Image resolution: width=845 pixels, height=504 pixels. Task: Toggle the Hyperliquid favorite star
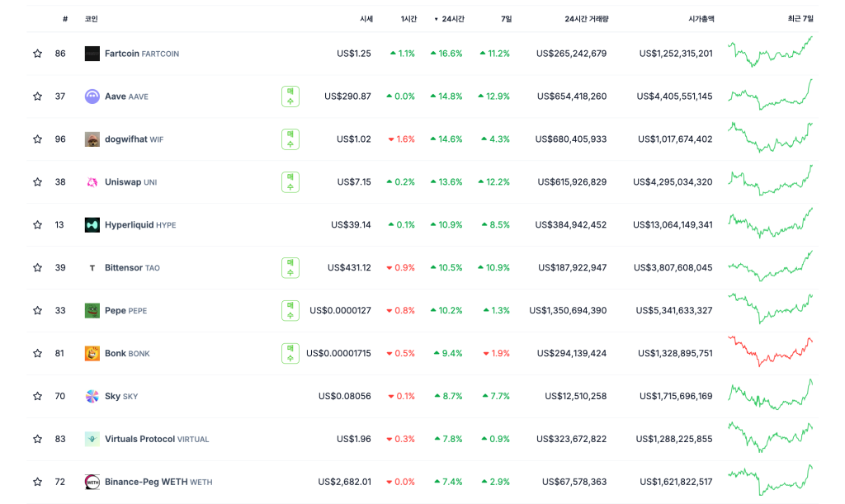[37, 224]
